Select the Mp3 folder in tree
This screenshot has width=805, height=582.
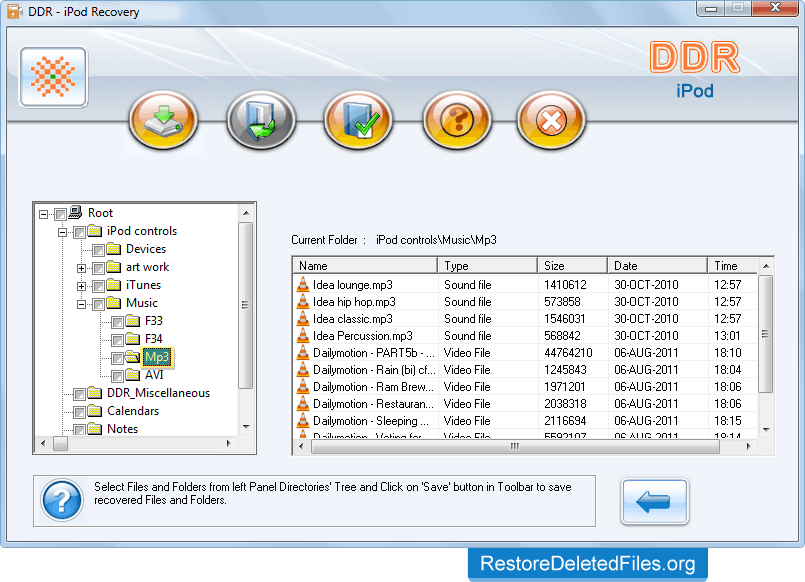[x=157, y=357]
